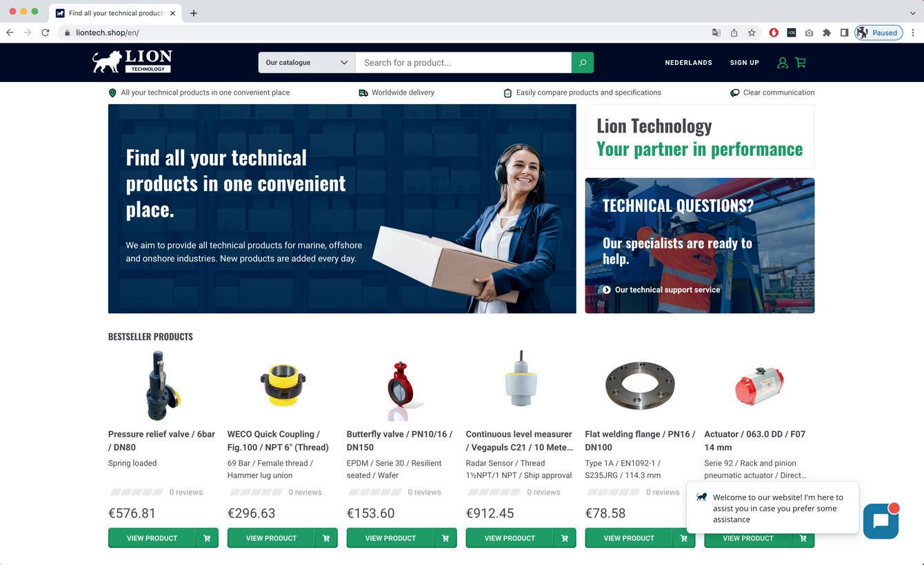Expand the tab search chevron

click(913, 13)
